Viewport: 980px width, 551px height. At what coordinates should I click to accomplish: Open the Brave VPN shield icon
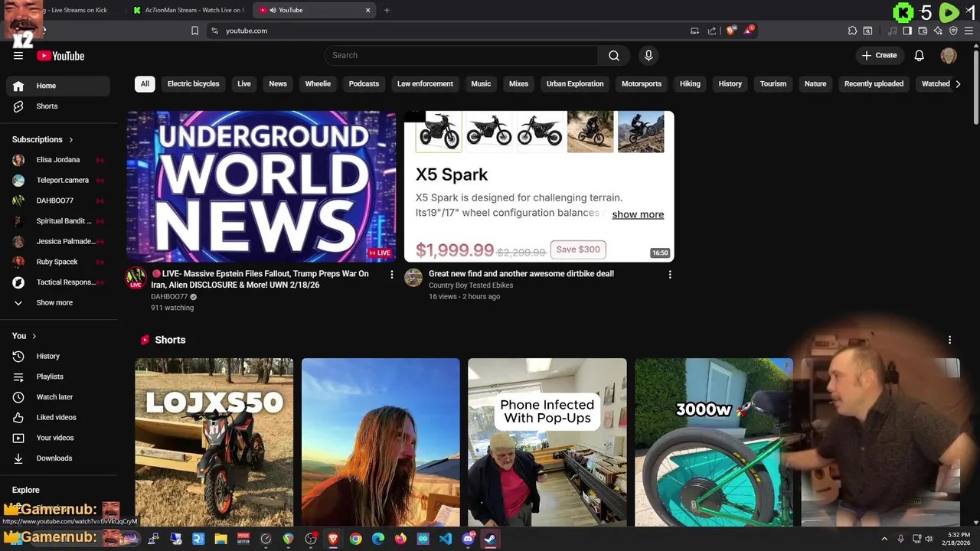point(953,31)
